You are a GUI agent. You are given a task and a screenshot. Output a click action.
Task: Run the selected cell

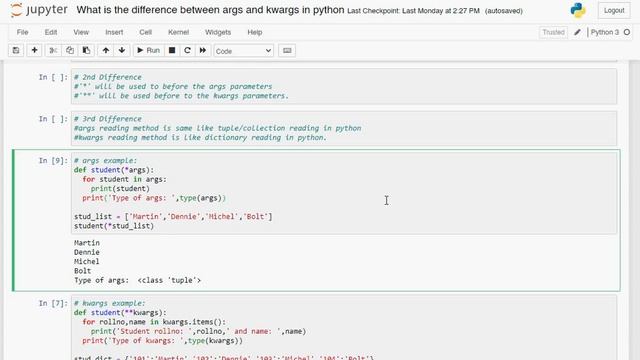(149, 51)
